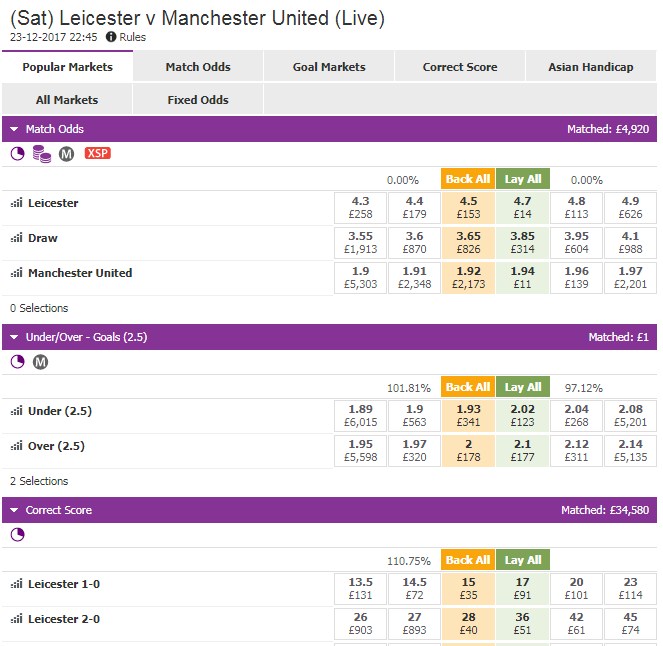This screenshot has width=663, height=646.
Task: Open the Asian Handicap tab
Action: click(x=590, y=67)
